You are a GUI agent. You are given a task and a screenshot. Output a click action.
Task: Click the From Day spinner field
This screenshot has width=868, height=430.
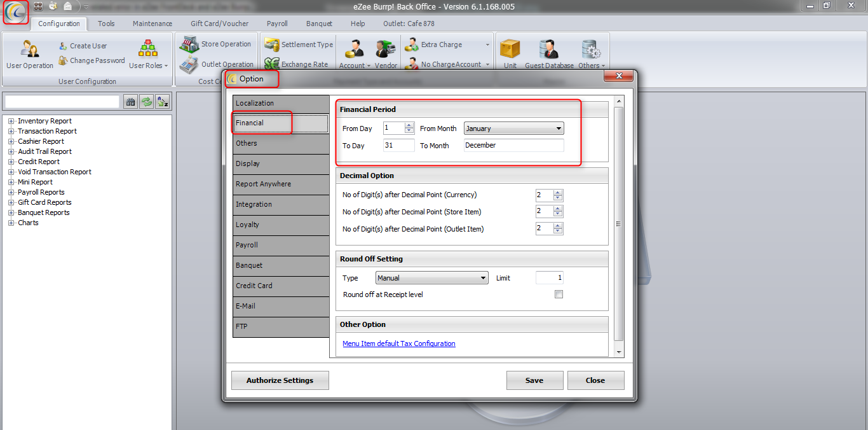[x=398, y=128]
